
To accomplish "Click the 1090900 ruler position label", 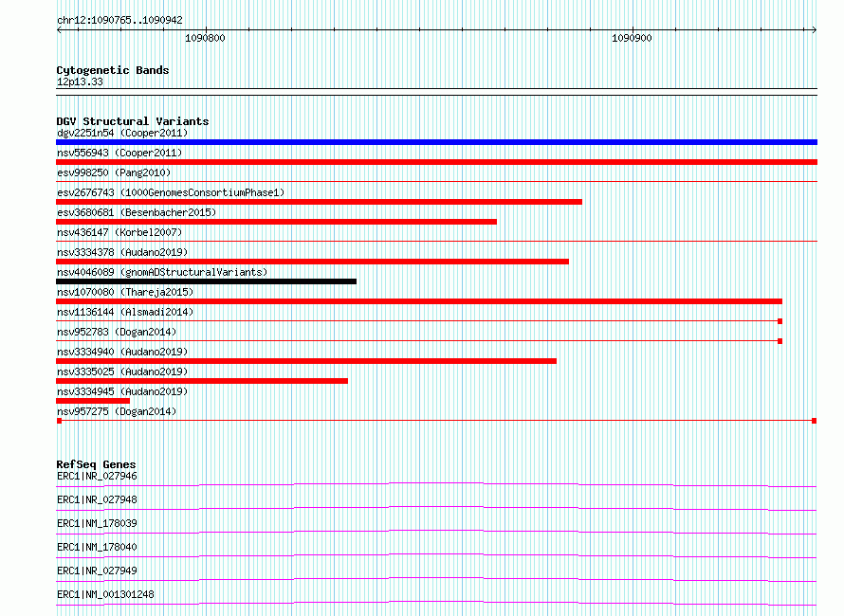I will (632, 38).
